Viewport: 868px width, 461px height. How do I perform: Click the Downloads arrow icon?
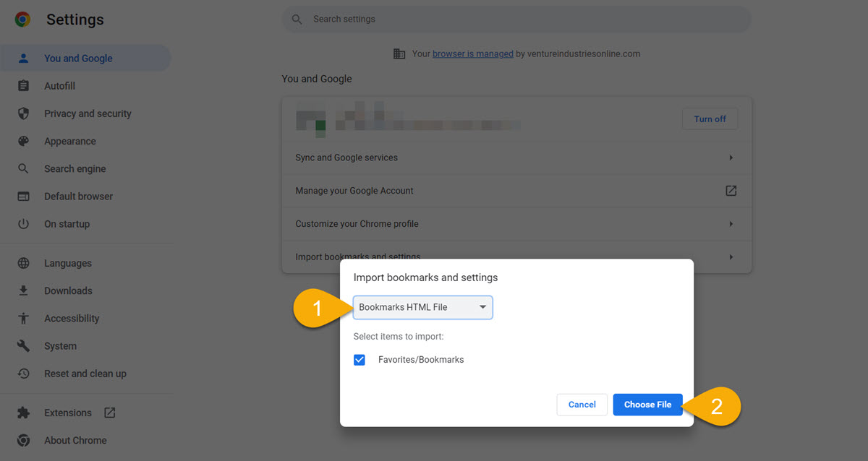point(23,290)
